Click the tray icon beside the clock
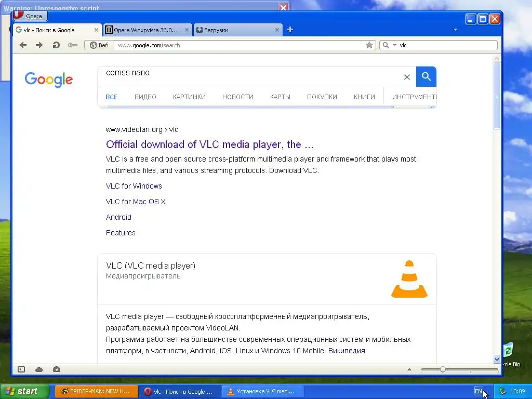Screen dimensions: 532x399 tap(503, 392)
